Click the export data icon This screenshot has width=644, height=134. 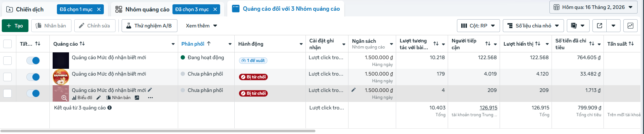(x=600, y=26)
